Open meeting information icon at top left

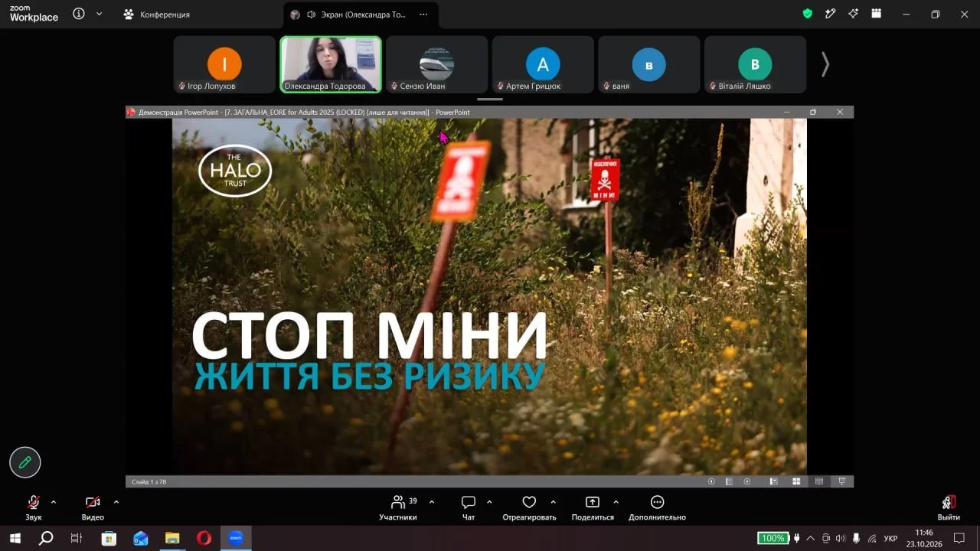tap(79, 14)
